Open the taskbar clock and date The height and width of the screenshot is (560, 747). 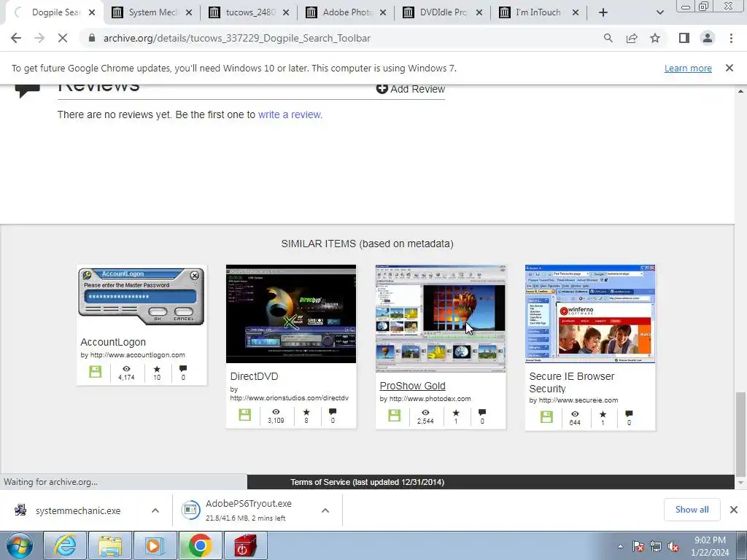coord(710,546)
